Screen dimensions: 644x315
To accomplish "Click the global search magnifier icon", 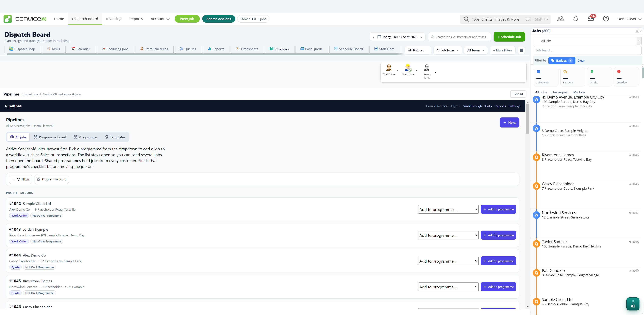I will click(466, 19).
